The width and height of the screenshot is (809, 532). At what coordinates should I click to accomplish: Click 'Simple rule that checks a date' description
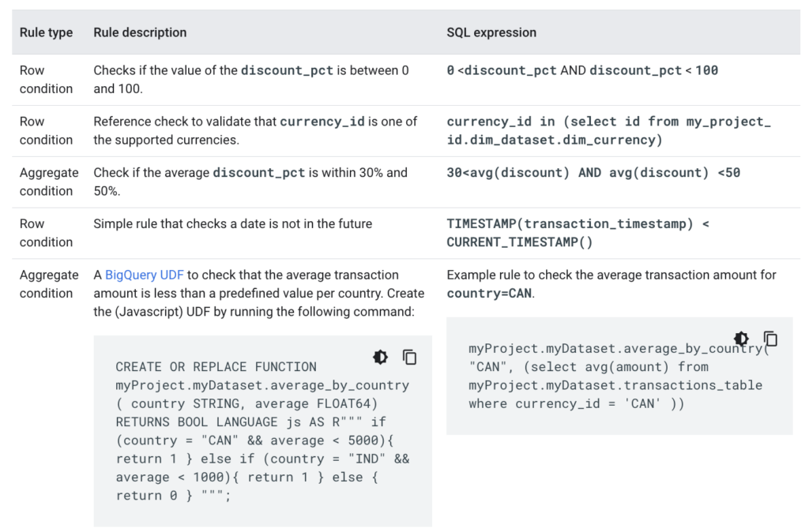point(233,223)
